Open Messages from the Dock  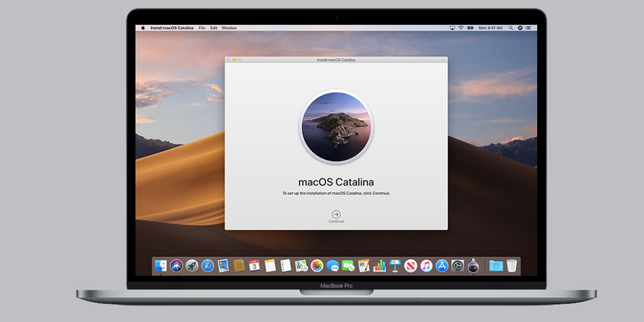click(333, 266)
